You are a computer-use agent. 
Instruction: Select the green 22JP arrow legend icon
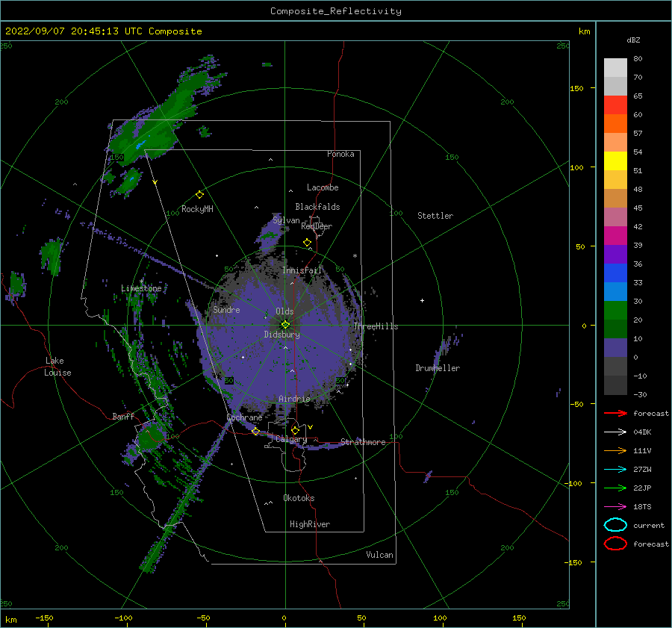(615, 488)
